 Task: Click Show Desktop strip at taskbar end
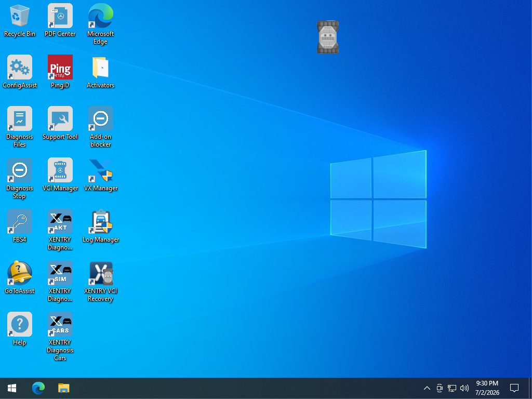(x=530, y=388)
